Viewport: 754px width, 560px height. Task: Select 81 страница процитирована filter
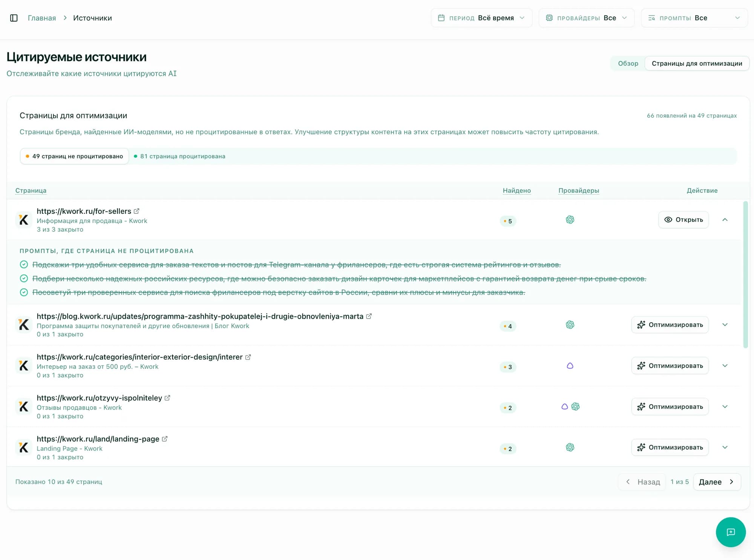click(x=179, y=156)
